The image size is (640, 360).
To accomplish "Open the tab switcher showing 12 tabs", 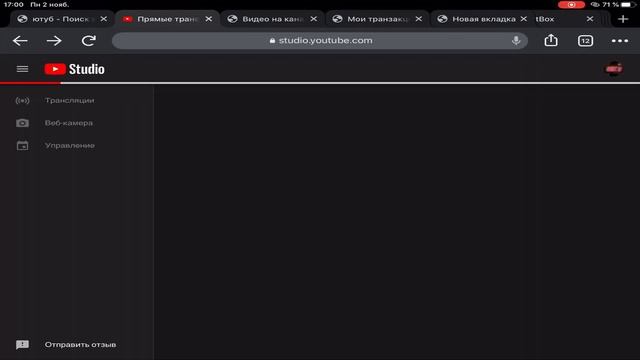I will click(x=585, y=41).
